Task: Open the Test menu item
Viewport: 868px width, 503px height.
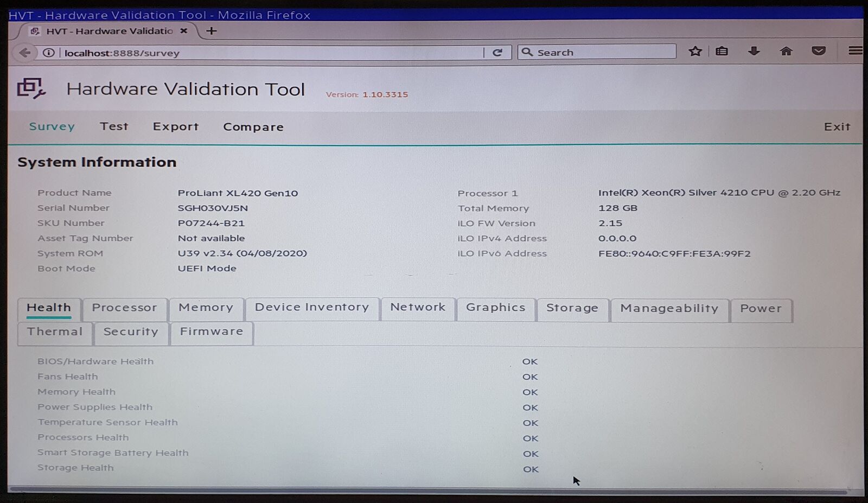Action: click(114, 126)
